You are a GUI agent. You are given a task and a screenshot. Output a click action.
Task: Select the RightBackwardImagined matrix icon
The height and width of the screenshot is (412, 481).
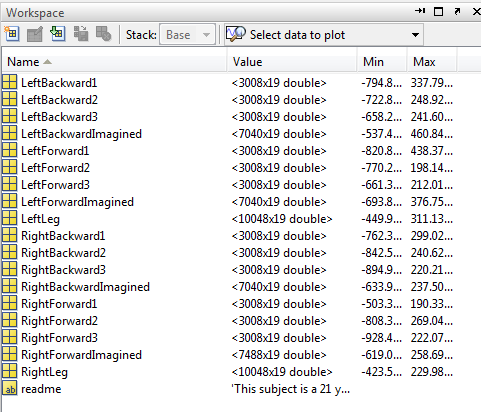(x=9, y=286)
